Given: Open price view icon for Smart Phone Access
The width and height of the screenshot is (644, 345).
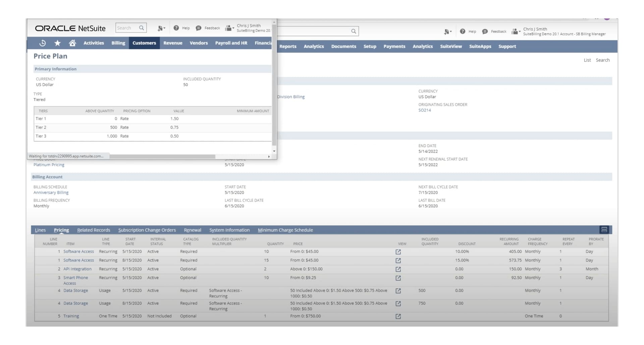Looking at the screenshot, I should click(398, 278).
